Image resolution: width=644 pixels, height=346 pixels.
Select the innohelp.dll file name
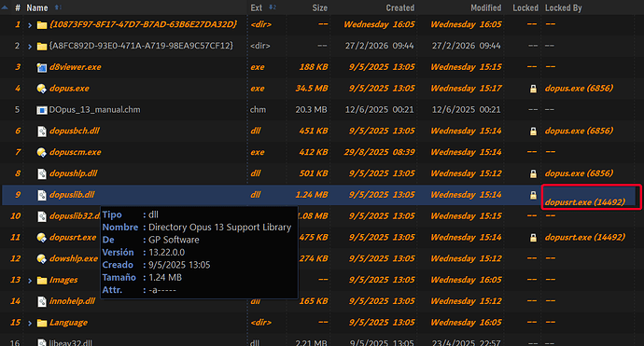(x=72, y=301)
